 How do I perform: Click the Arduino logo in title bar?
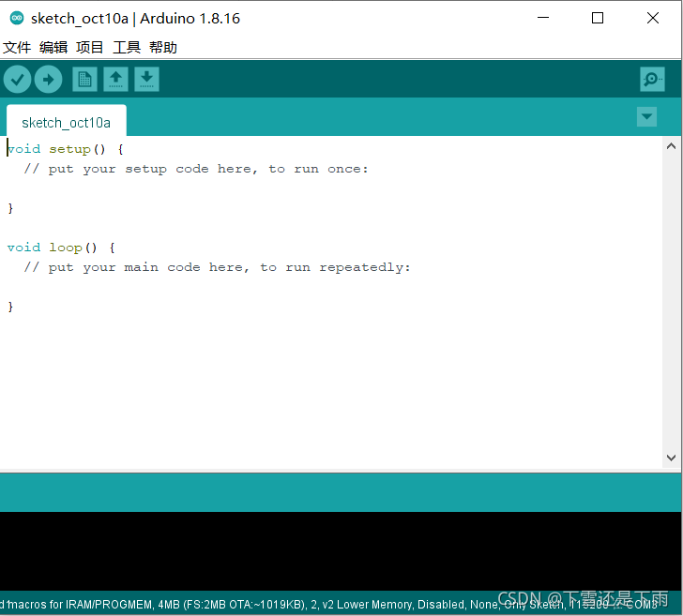[x=17, y=19]
